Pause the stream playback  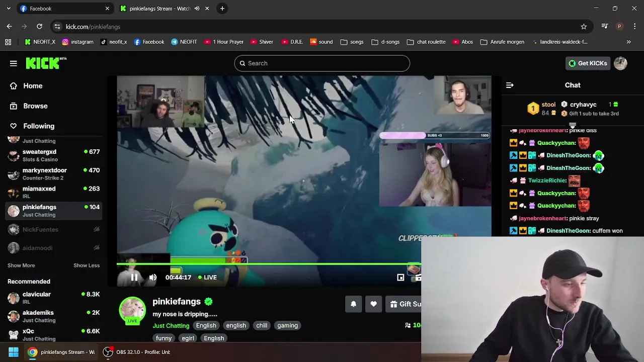pos(134,278)
